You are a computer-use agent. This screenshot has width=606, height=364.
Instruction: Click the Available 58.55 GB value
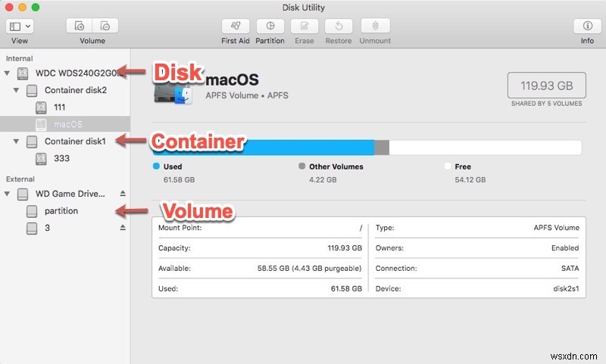point(309,269)
